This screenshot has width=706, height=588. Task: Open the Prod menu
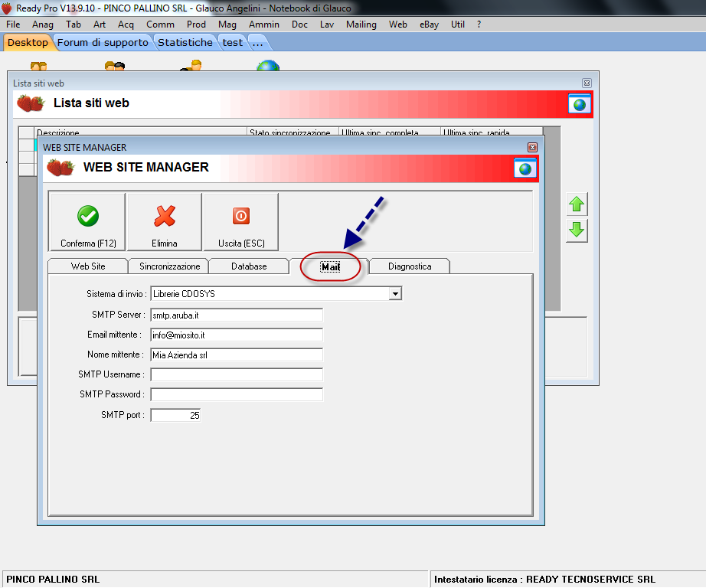196,24
